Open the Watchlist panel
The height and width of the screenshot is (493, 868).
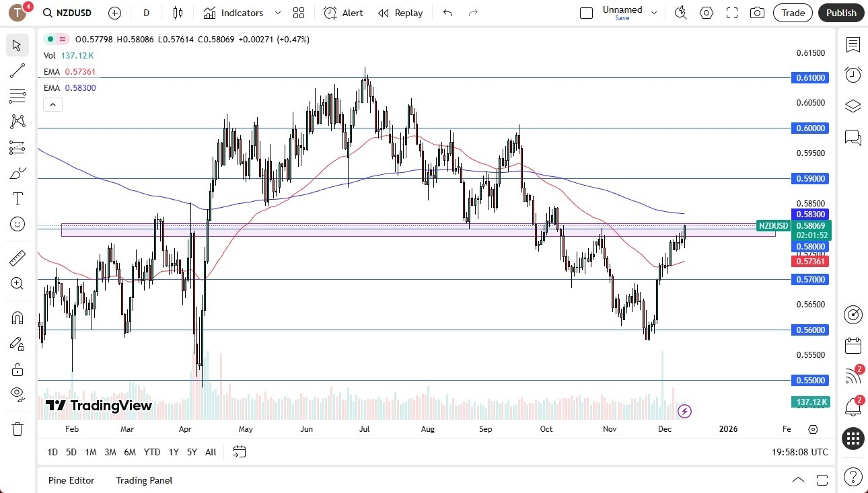tap(853, 44)
